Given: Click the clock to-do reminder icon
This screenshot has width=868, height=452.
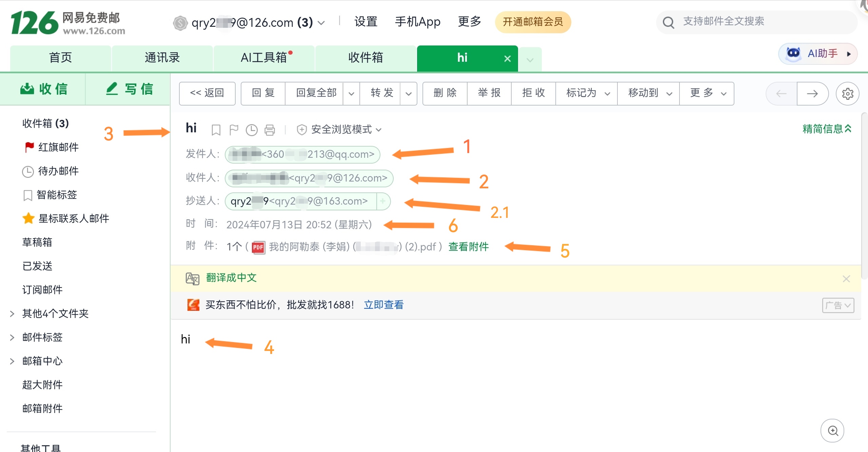Looking at the screenshot, I should coord(252,130).
